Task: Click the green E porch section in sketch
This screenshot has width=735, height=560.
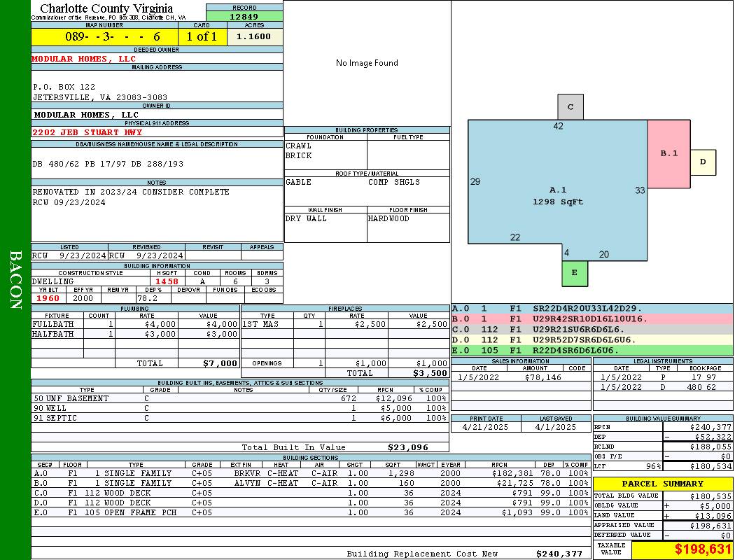Action: pos(575,273)
